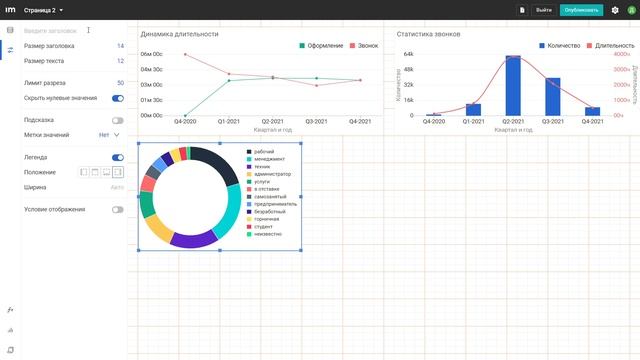640x360 pixels.
Task: Toggle "Оформление" legend item in line chart
Action: point(321,46)
